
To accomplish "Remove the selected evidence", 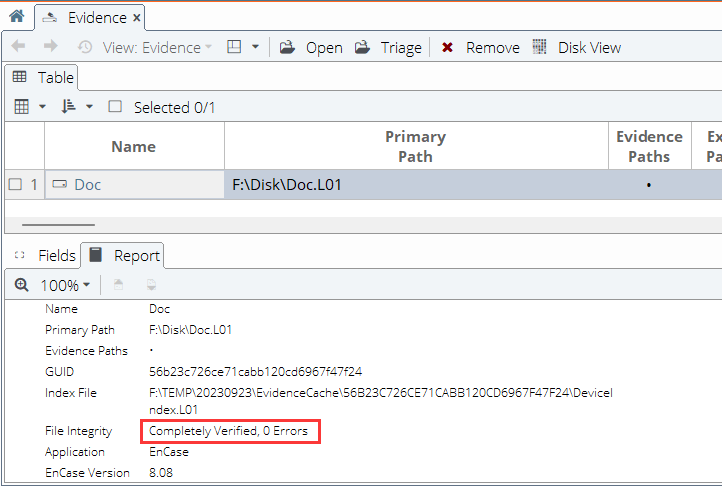I will coord(480,47).
